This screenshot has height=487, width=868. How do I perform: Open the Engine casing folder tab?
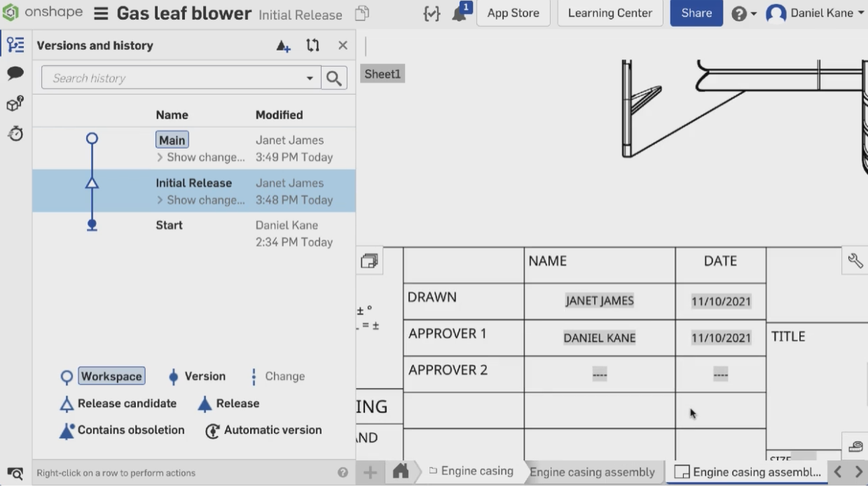tap(471, 471)
